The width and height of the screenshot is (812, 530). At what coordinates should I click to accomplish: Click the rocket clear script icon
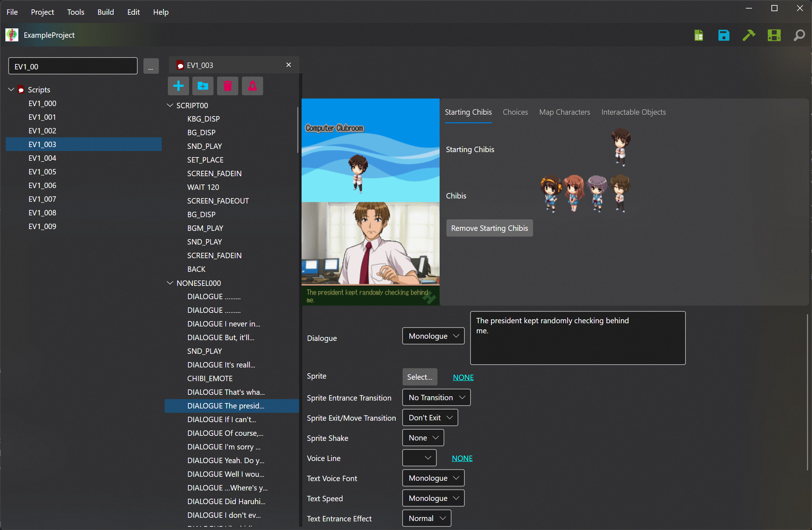(x=252, y=86)
